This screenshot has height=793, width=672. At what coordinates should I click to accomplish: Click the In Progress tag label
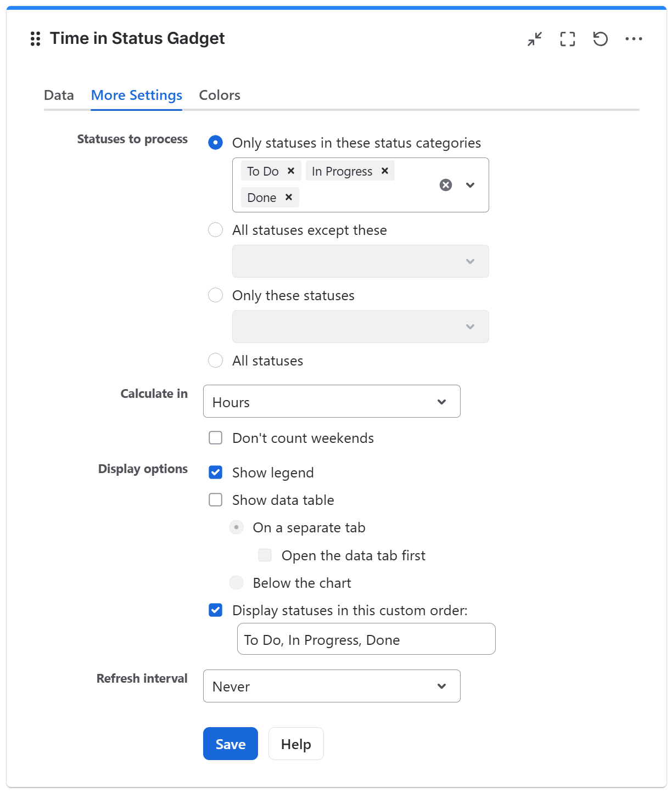(x=342, y=171)
